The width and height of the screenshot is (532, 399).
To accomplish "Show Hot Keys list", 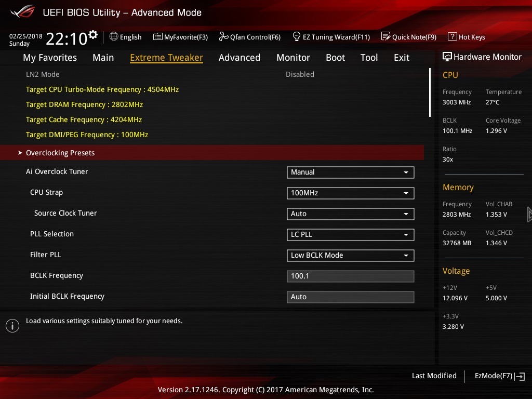I will coord(472,37).
